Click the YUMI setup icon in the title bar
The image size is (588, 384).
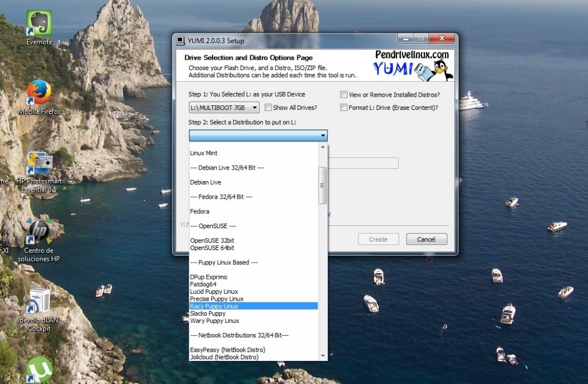point(180,40)
